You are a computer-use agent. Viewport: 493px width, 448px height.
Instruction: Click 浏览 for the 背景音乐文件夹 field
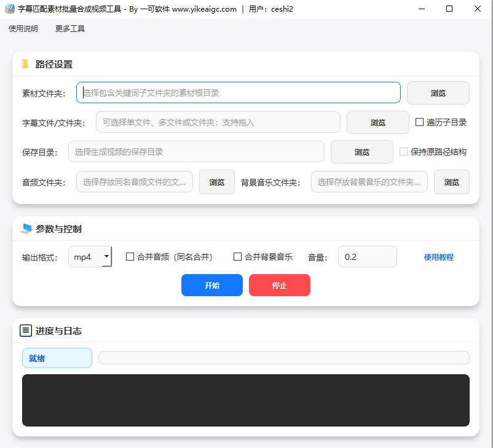(451, 183)
